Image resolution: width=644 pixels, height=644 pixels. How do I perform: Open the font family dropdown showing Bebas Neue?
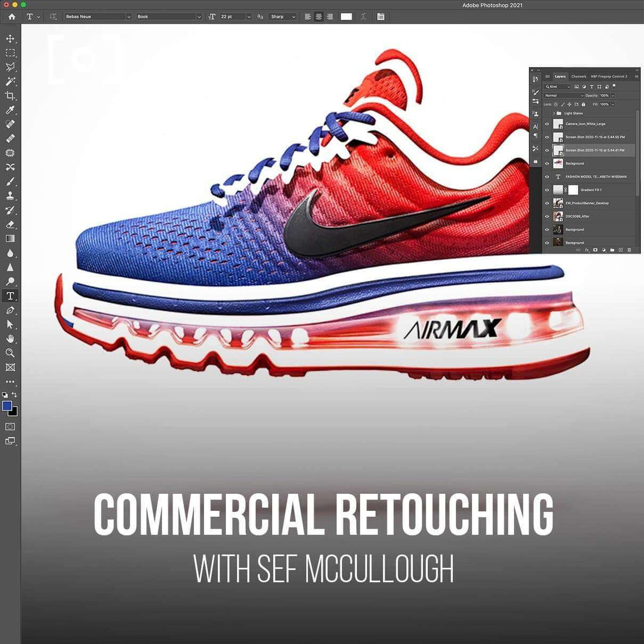tap(97, 17)
